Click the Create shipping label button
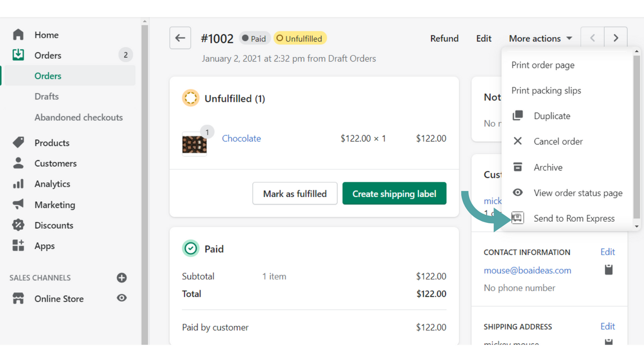This screenshot has height=362, width=644. tap(394, 193)
